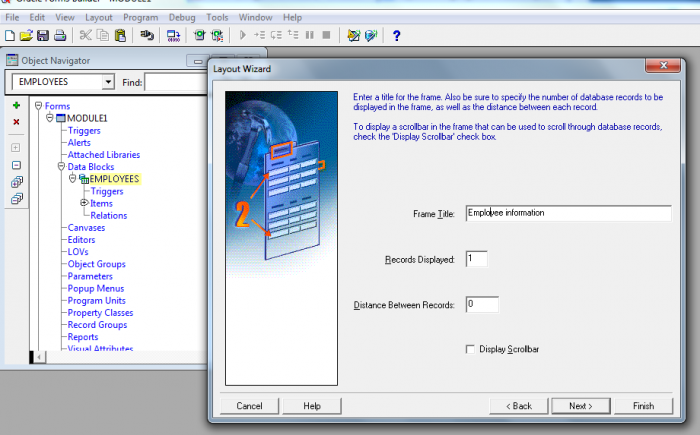
Task: Click the Run Form Debug toolbar icon
Action: [217, 35]
